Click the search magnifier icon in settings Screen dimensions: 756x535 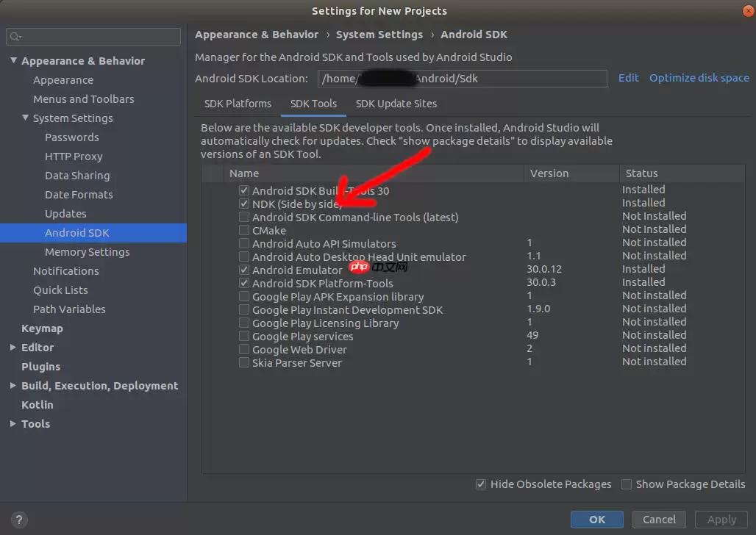(x=15, y=37)
